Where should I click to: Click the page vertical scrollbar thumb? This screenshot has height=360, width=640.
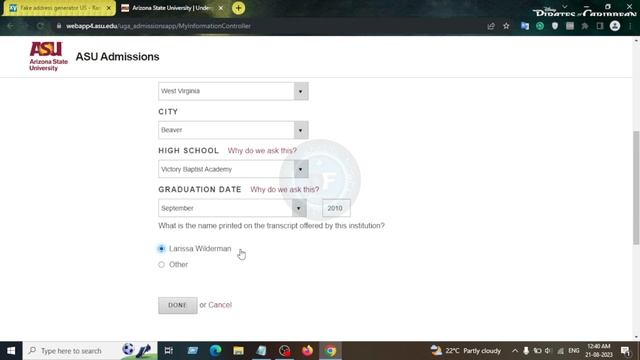(636, 188)
